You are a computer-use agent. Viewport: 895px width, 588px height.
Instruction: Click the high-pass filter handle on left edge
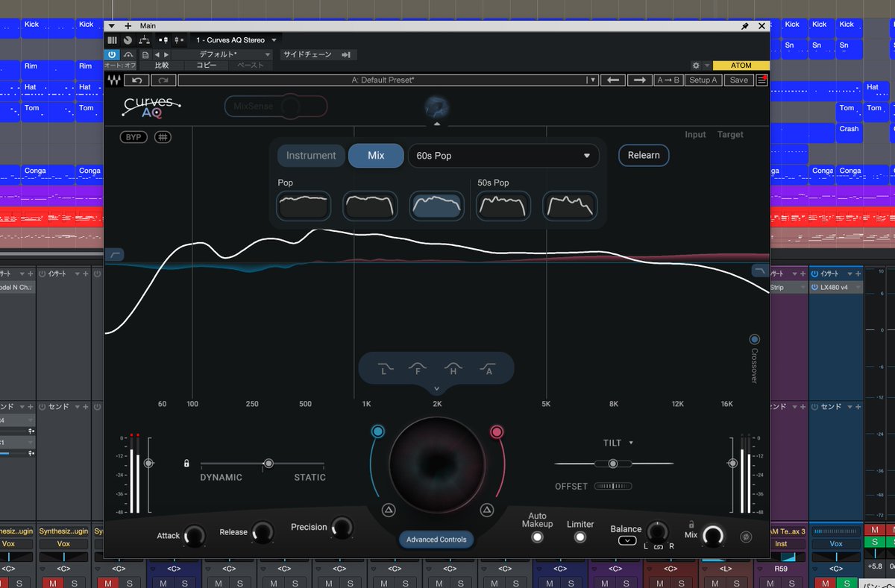[x=115, y=255]
